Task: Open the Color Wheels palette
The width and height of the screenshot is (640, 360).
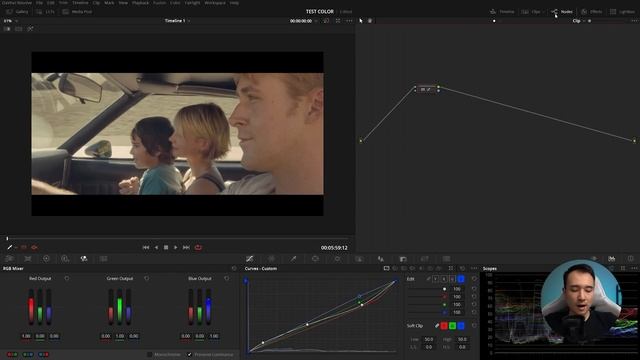Action: pyautogui.click(x=46, y=259)
